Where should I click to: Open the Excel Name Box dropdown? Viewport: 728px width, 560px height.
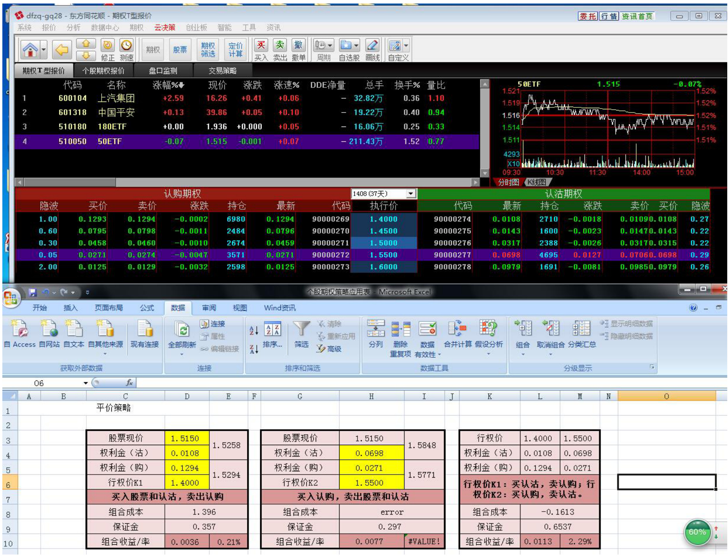click(x=86, y=383)
